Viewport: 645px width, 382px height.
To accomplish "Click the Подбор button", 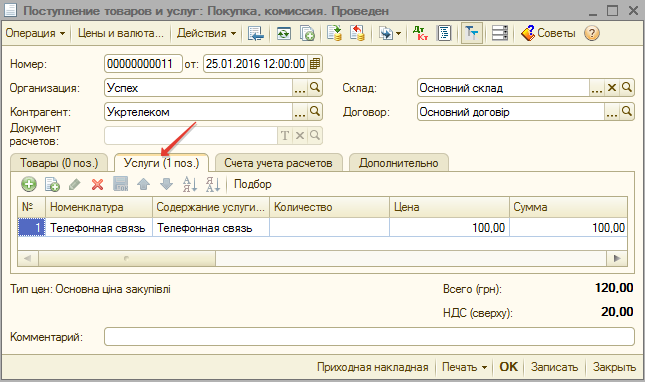I will (253, 184).
